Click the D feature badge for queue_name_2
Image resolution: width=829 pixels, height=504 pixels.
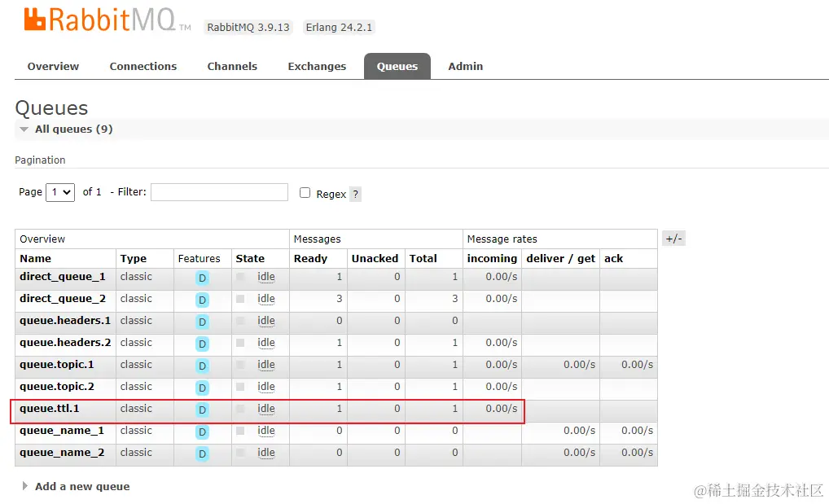tap(202, 454)
